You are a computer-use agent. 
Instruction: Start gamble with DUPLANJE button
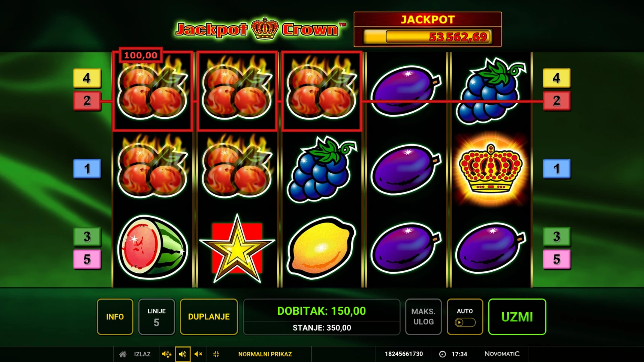coord(209,317)
